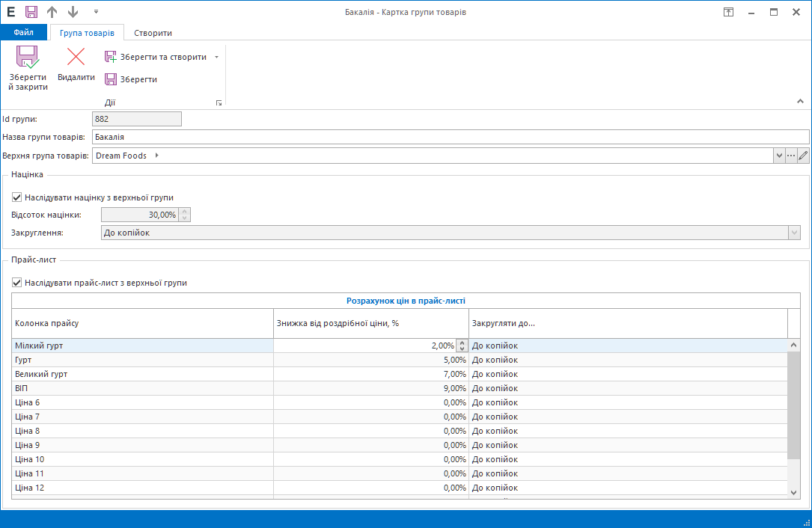Click the quick access save icon

(31, 12)
